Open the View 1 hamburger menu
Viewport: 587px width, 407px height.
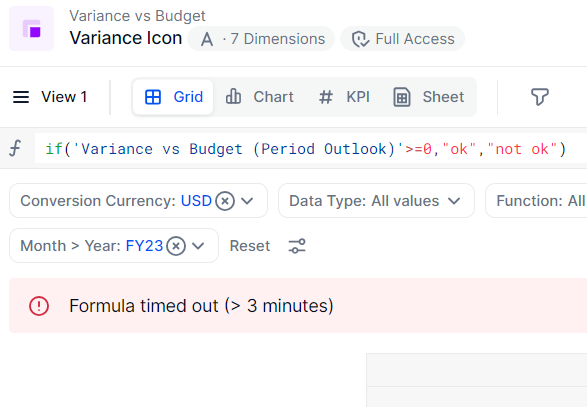point(21,97)
